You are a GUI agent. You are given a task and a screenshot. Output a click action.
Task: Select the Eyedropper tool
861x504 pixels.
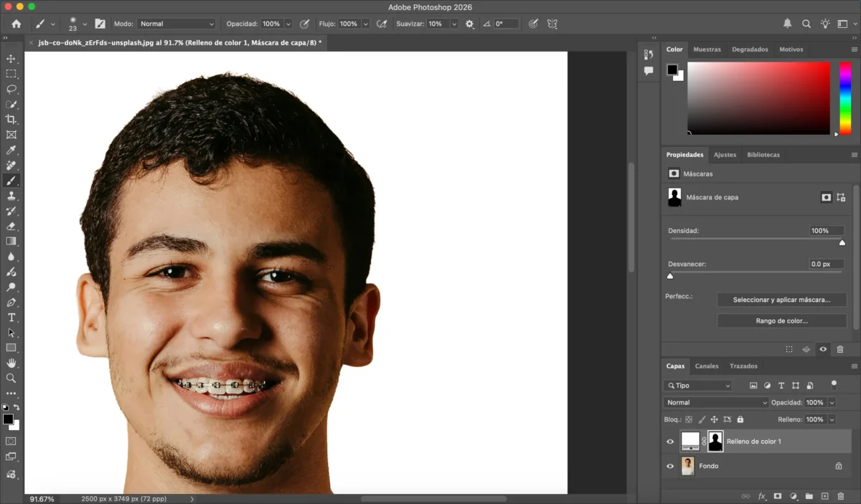(11, 150)
